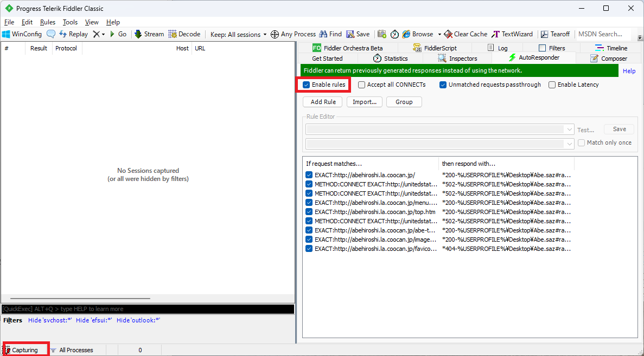Screen dimensions: 644x356
Task: Uncheck rule for abehiroshi.la.coocan.jp/menu...
Action: tap(309, 203)
